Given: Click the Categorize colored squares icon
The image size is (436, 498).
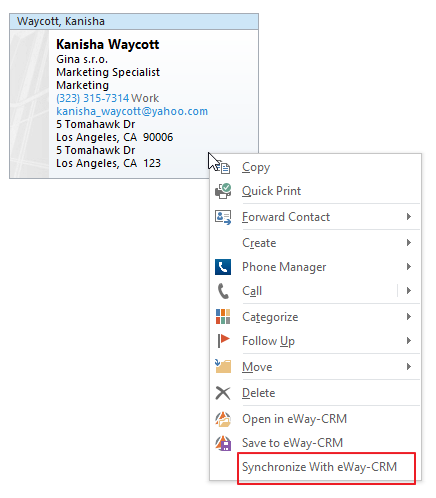Looking at the screenshot, I should point(223,317).
